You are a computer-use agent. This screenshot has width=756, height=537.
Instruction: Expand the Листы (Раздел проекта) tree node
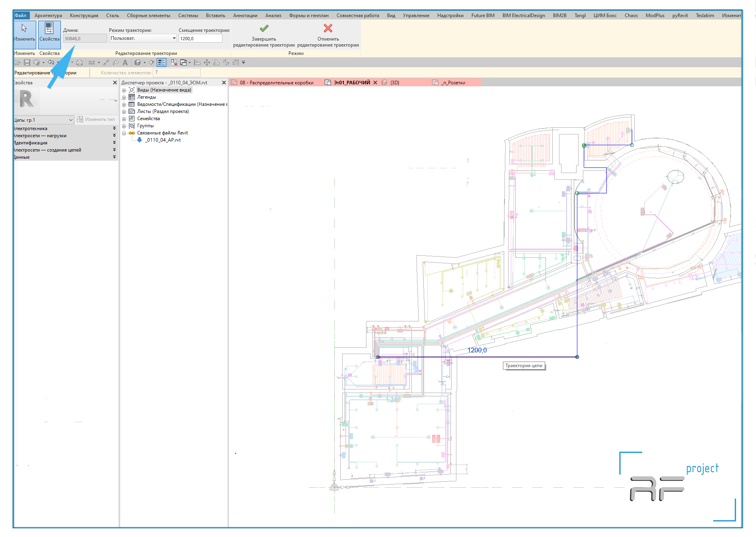click(124, 112)
